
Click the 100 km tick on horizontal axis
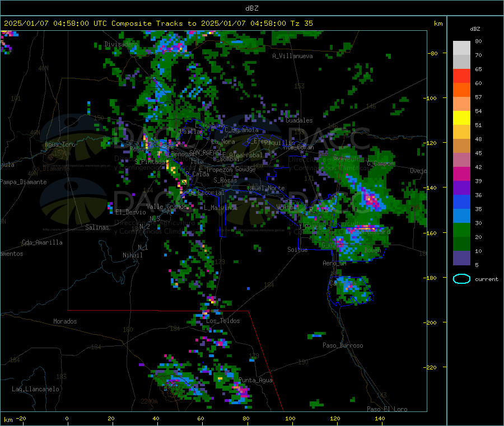tap(290, 418)
